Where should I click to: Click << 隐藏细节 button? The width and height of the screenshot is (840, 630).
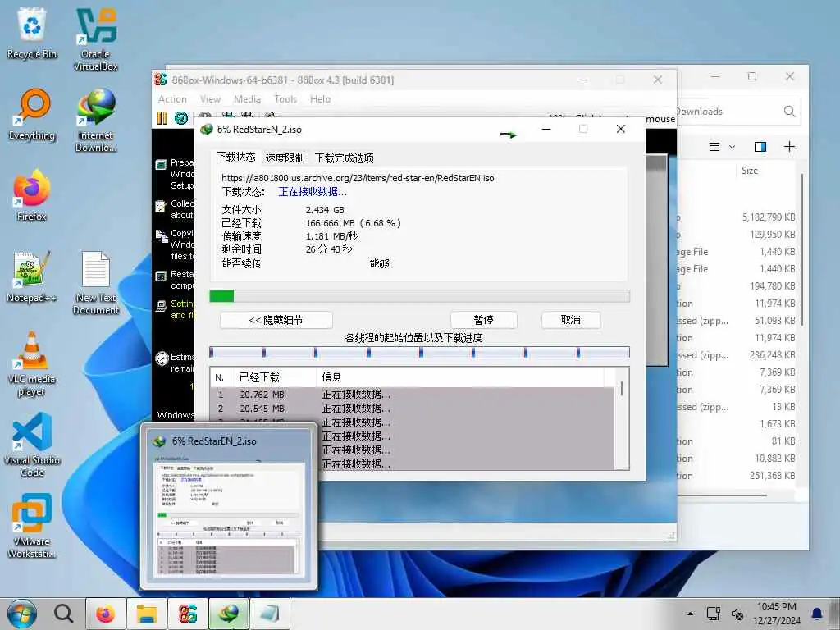coord(276,321)
